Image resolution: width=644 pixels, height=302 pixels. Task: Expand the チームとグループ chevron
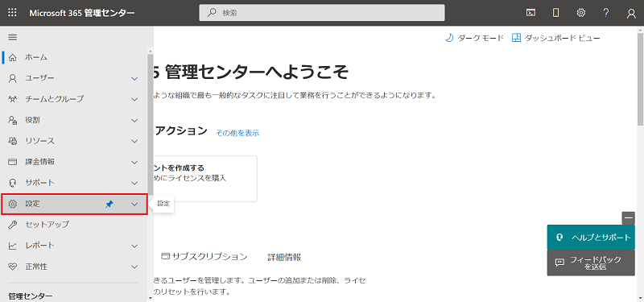[134, 99]
